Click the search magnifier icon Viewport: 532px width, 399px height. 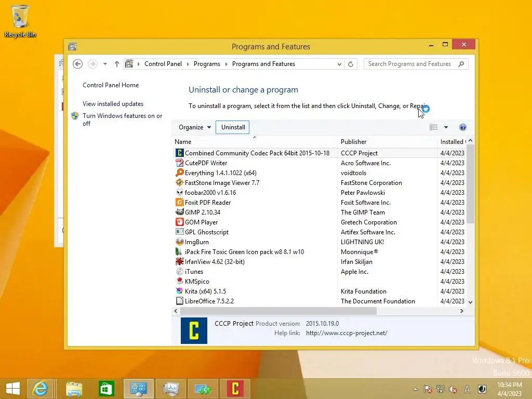point(461,64)
